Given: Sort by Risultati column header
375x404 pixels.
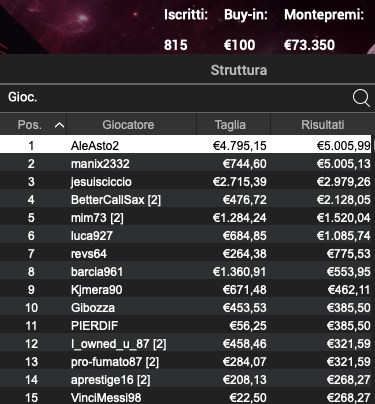Looking at the screenshot, I should (x=323, y=125).
